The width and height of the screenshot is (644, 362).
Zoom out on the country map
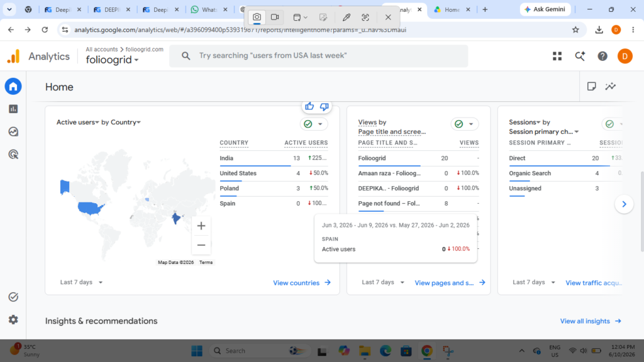201,245
